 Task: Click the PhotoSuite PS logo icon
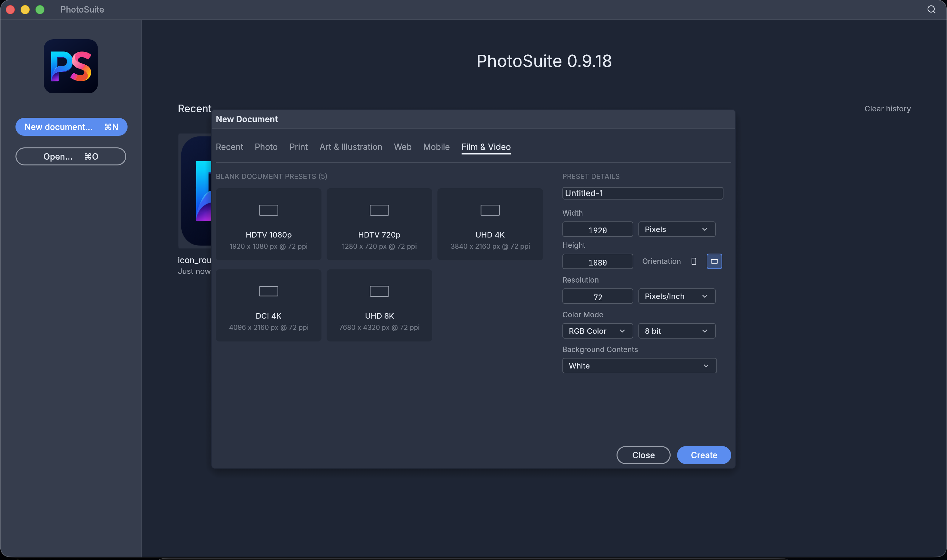(71, 66)
